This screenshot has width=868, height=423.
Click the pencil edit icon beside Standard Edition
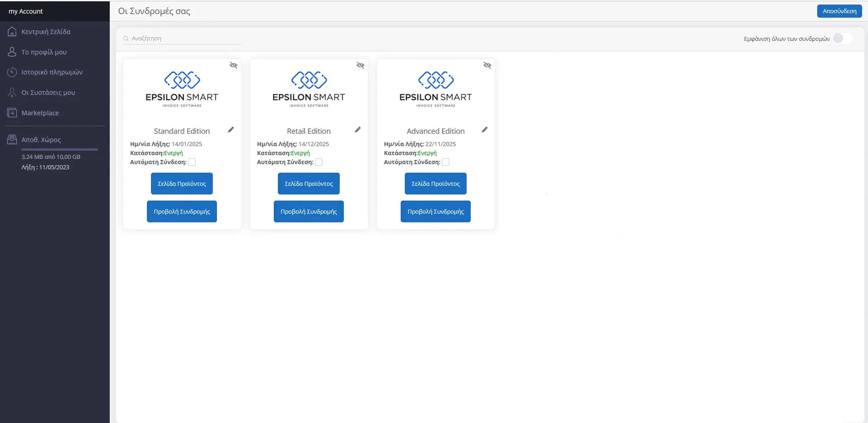231,130
